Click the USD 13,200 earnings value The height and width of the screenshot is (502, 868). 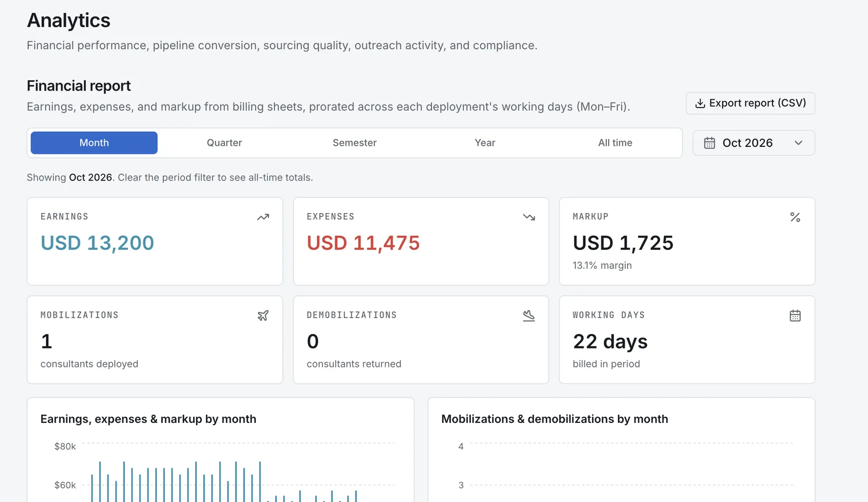coord(98,243)
